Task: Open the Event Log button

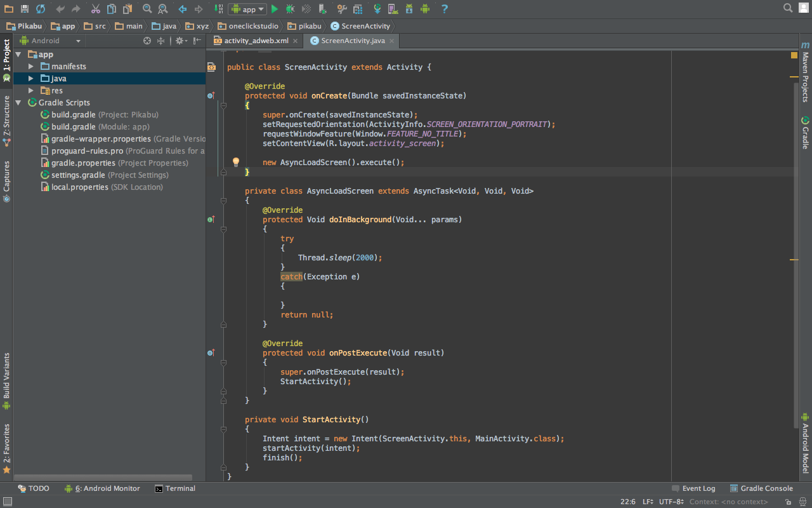Action: click(693, 488)
